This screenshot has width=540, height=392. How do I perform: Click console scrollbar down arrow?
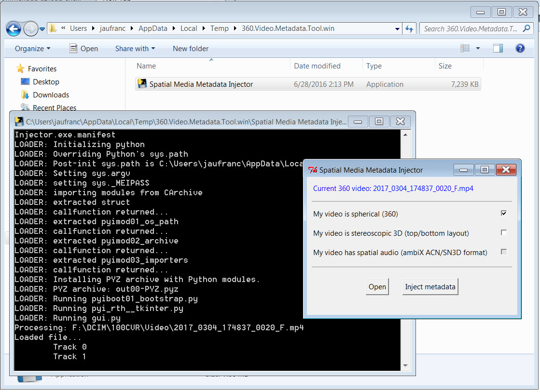405,365
